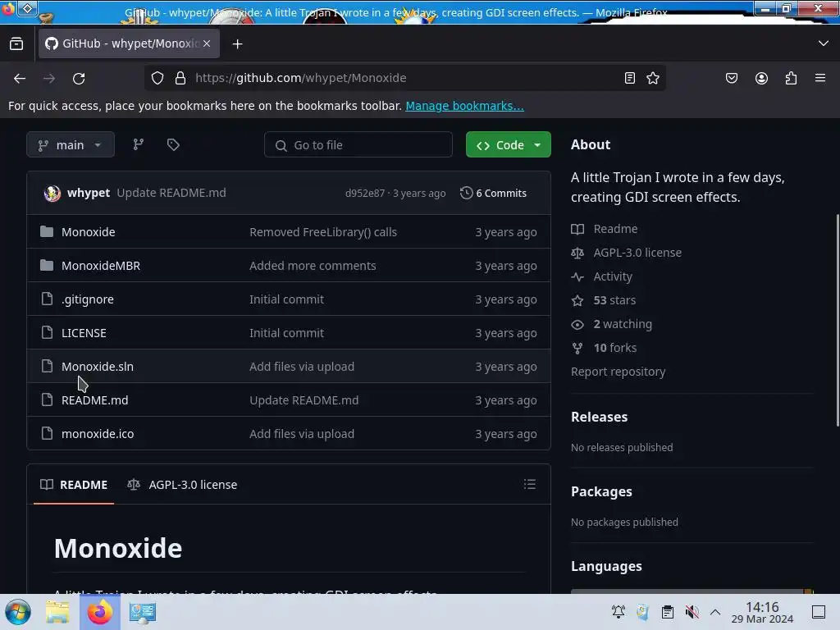Open the tracking protection shield icon
This screenshot has height=630, width=840.
(157, 78)
